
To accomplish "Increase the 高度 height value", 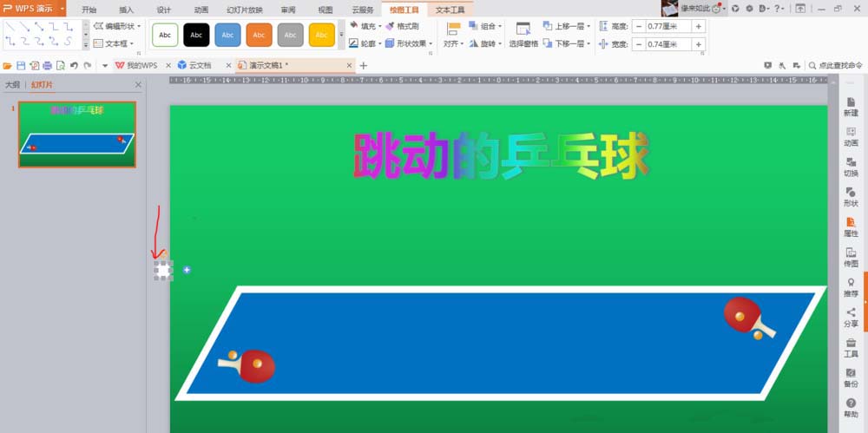I will pyautogui.click(x=699, y=26).
